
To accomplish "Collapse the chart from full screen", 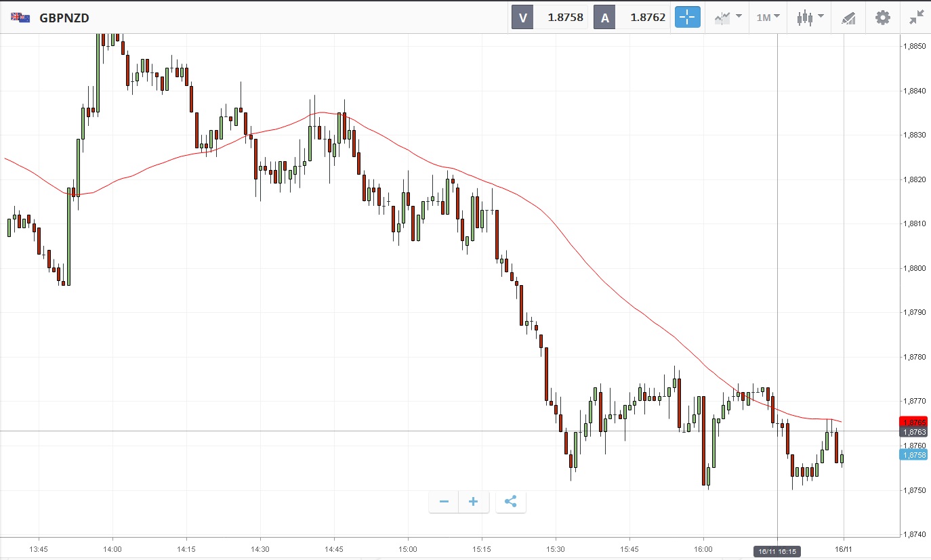I will pos(917,18).
